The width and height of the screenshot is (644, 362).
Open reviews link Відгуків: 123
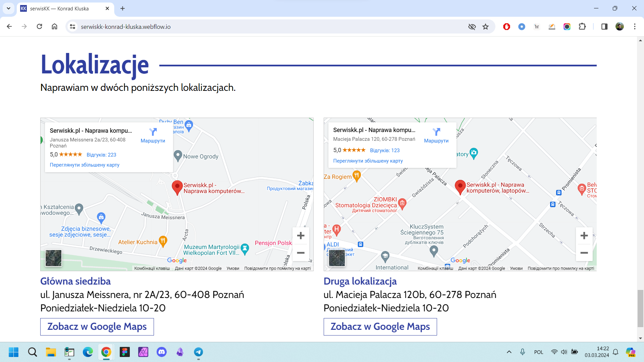(385, 150)
